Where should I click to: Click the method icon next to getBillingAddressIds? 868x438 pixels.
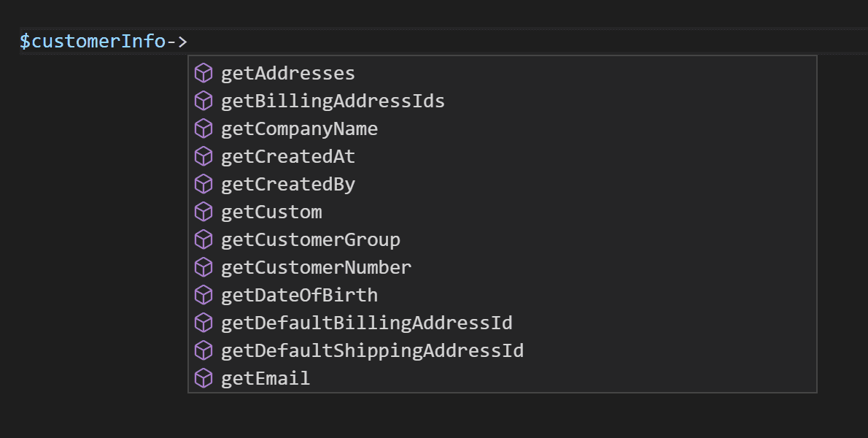tap(203, 101)
